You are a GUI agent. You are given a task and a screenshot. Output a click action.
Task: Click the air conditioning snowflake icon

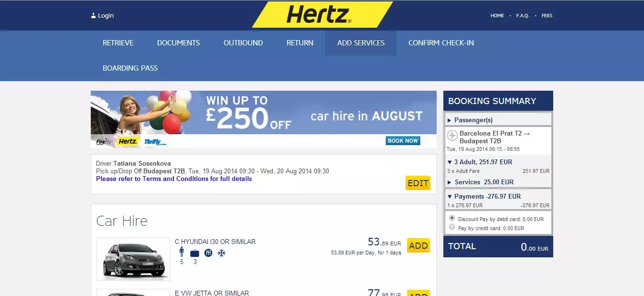222,253
